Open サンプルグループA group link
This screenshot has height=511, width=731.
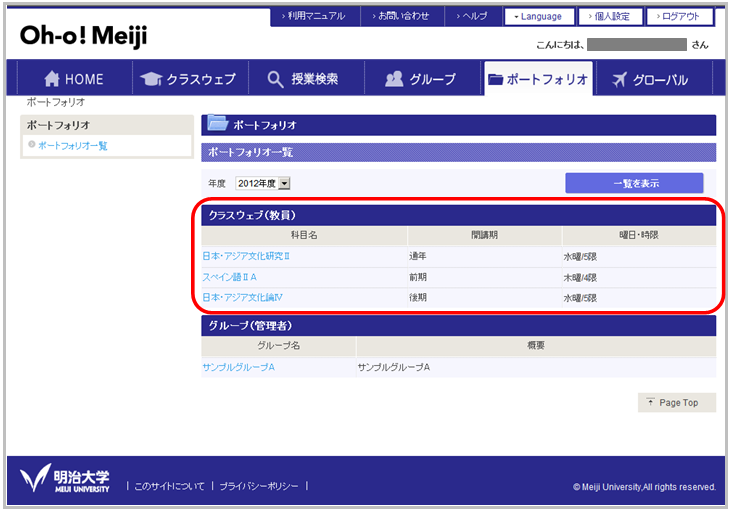click(x=238, y=367)
